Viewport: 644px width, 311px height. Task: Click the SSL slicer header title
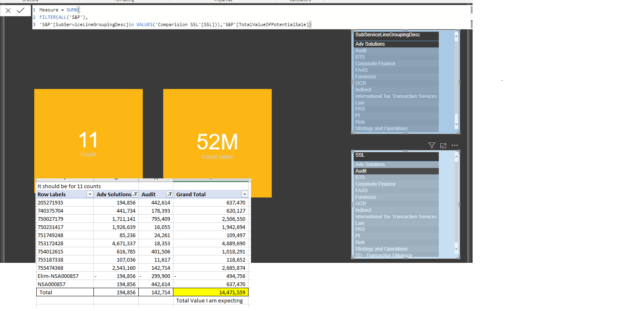(x=360, y=155)
